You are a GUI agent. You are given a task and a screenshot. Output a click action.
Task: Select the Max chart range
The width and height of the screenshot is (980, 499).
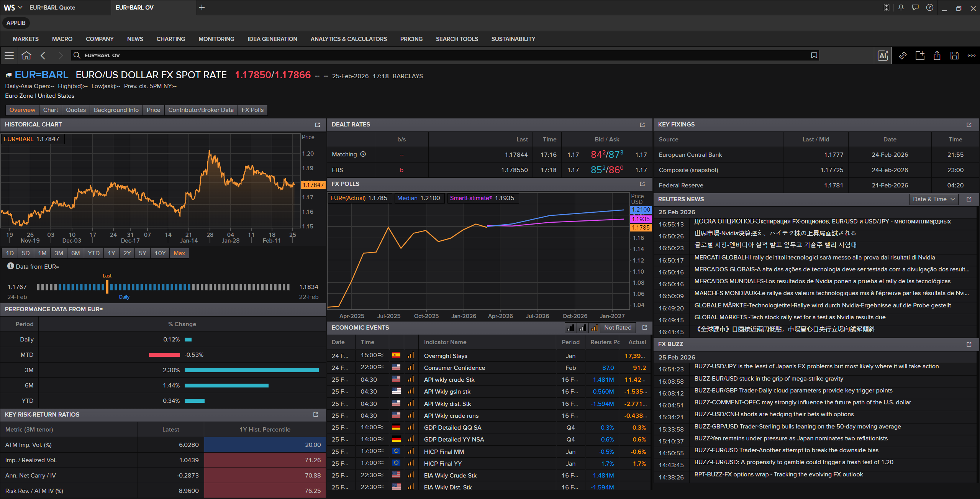point(179,253)
